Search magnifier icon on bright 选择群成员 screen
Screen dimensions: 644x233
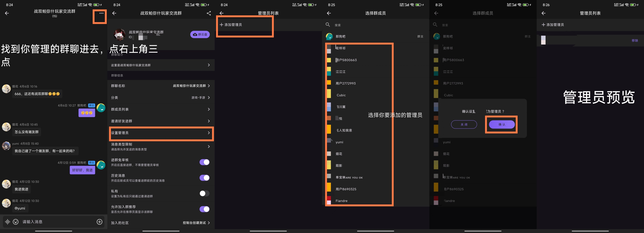click(x=328, y=25)
